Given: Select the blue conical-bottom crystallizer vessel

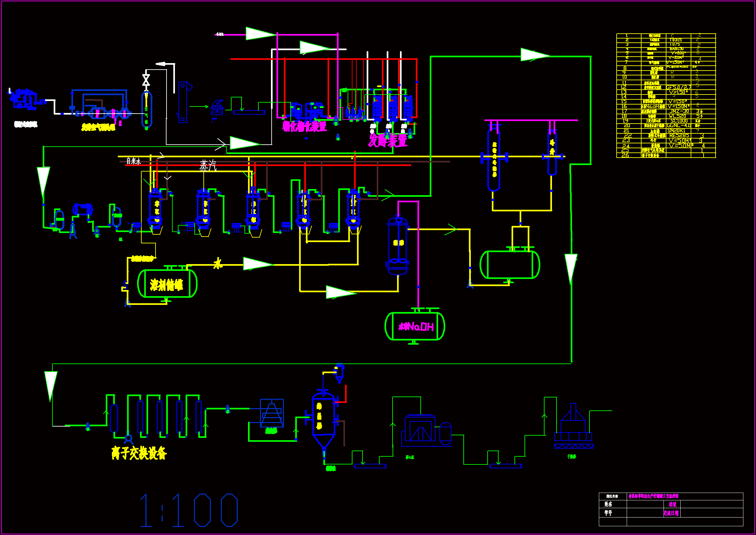Looking at the screenshot, I should click(x=324, y=422).
